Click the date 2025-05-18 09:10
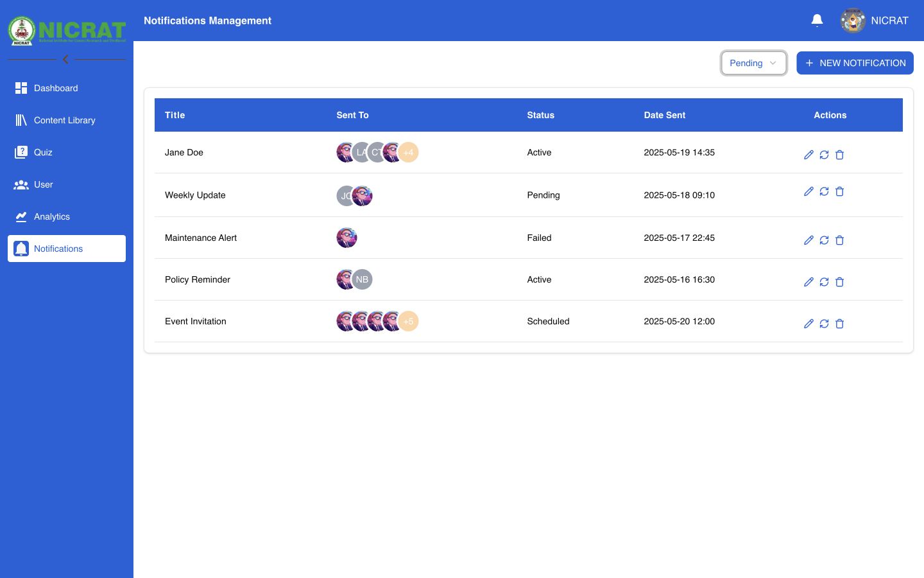The image size is (924, 578). [x=680, y=195]
